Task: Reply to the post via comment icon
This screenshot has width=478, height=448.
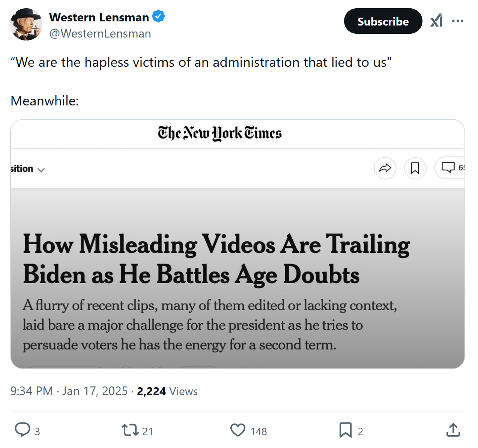Action: click(23, 430)
